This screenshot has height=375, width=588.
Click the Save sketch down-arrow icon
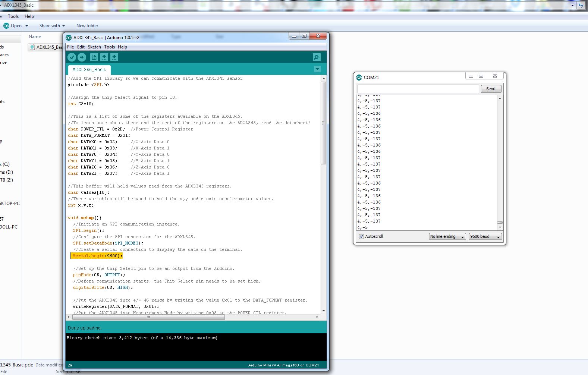tap(114, 57)
